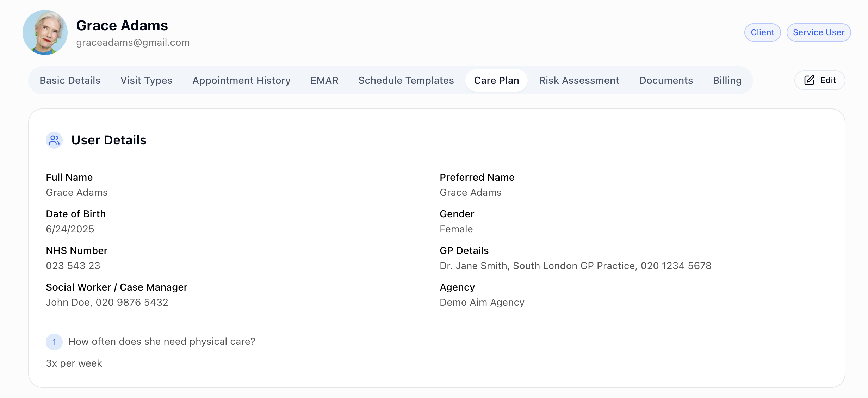This screenshot has width=868, height=398.
Task: Open the Basic Details tab
Action: coord(70,80)
